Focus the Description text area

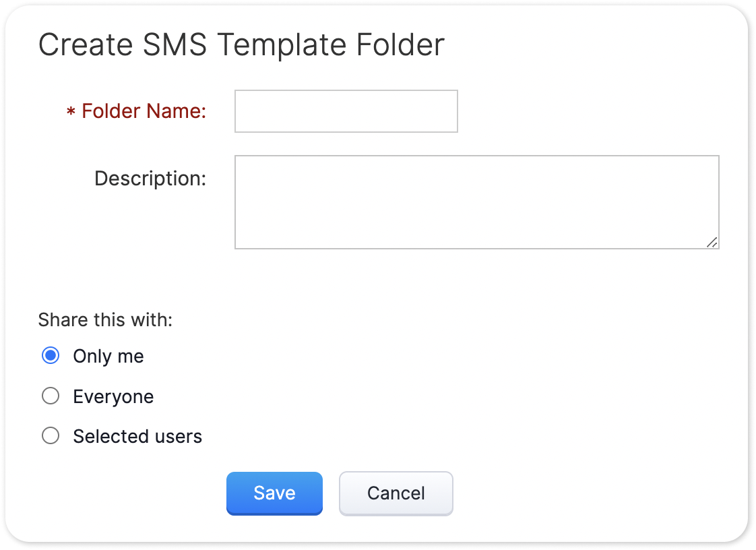coord(476,202)
